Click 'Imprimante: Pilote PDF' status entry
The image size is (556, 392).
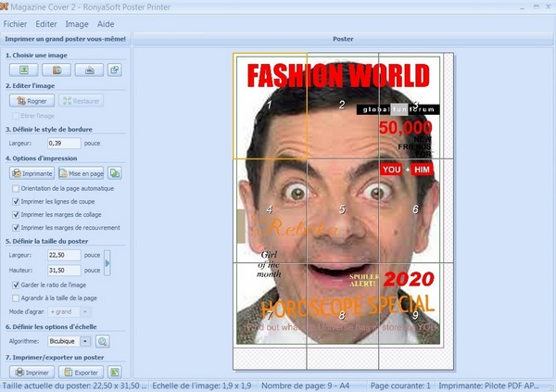pyautogui.click(x=489, y=386)
